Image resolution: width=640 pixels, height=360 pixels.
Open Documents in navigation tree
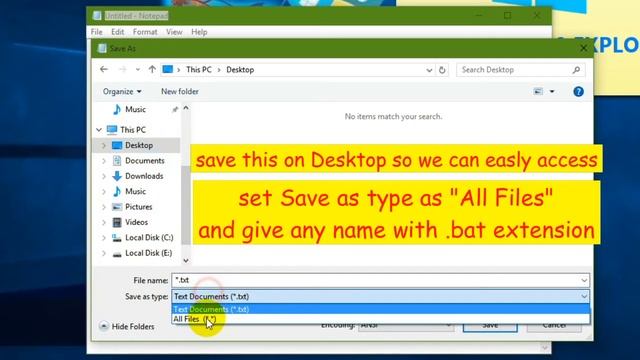(x=144, y=161)
